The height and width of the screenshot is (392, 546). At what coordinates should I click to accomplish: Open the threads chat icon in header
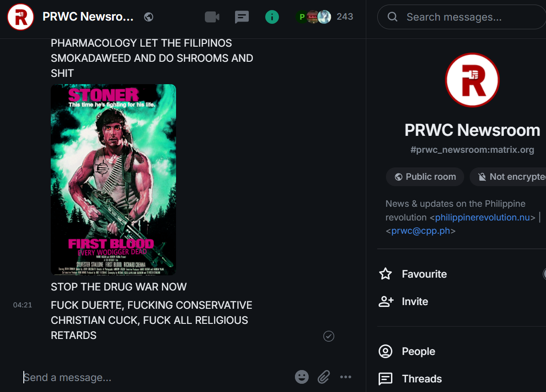(241, 17)
